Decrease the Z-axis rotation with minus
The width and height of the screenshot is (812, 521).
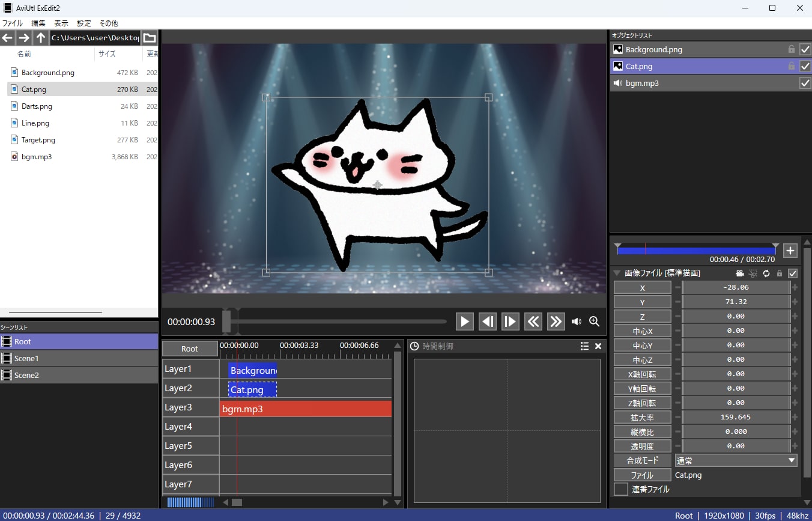click(677, 403)
